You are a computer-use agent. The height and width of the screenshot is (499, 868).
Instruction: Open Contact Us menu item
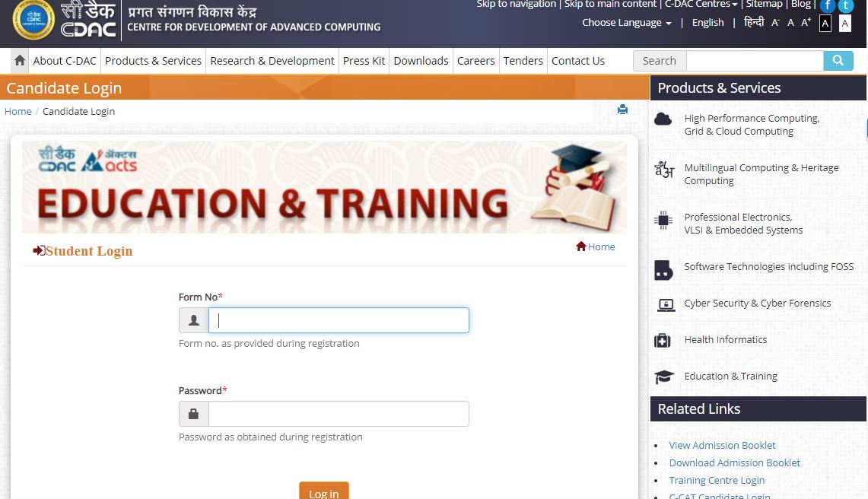click(x=578, y=61)
